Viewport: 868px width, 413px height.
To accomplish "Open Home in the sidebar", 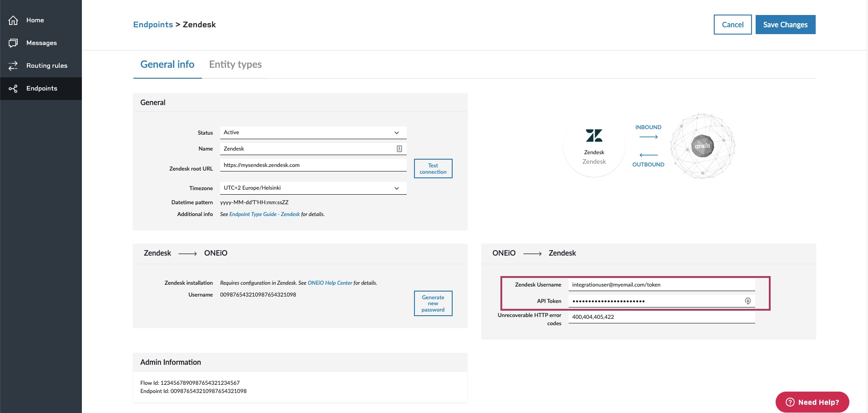I will click(x=41, y=20).
